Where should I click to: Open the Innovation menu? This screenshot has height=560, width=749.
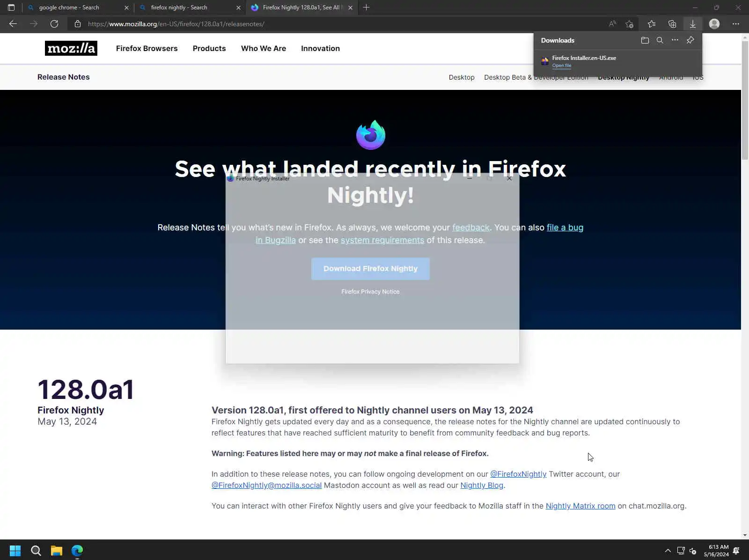click(x=320, y=48)
